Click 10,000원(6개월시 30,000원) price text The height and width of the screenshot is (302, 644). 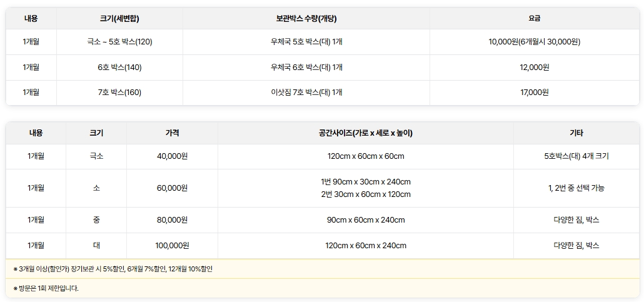point(535,42)
